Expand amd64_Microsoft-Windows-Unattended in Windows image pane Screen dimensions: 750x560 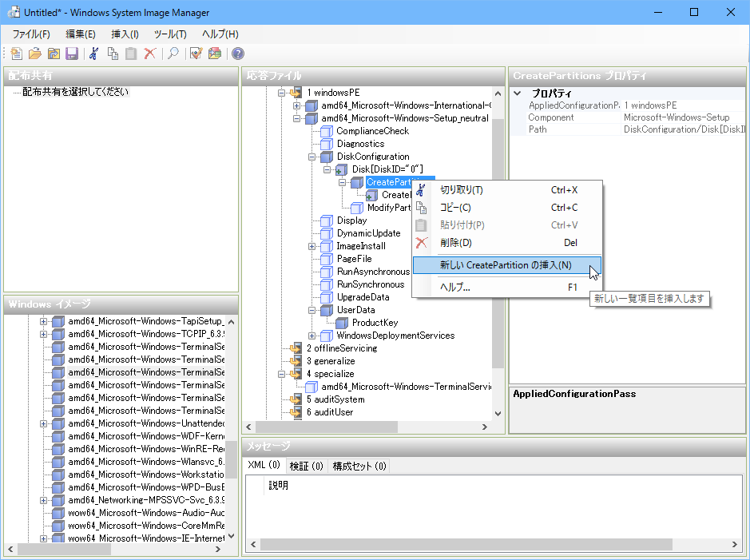[x=43, y=423]
